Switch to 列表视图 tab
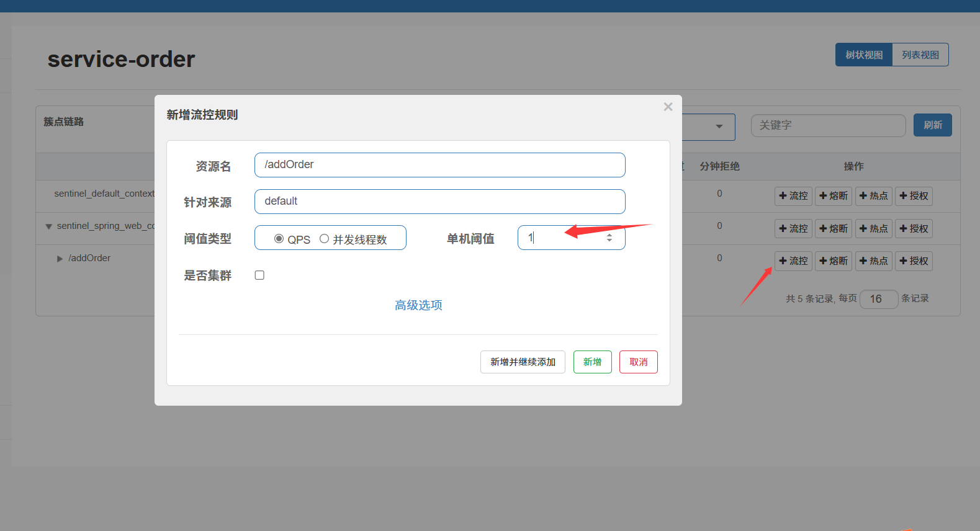 point(920,55)
